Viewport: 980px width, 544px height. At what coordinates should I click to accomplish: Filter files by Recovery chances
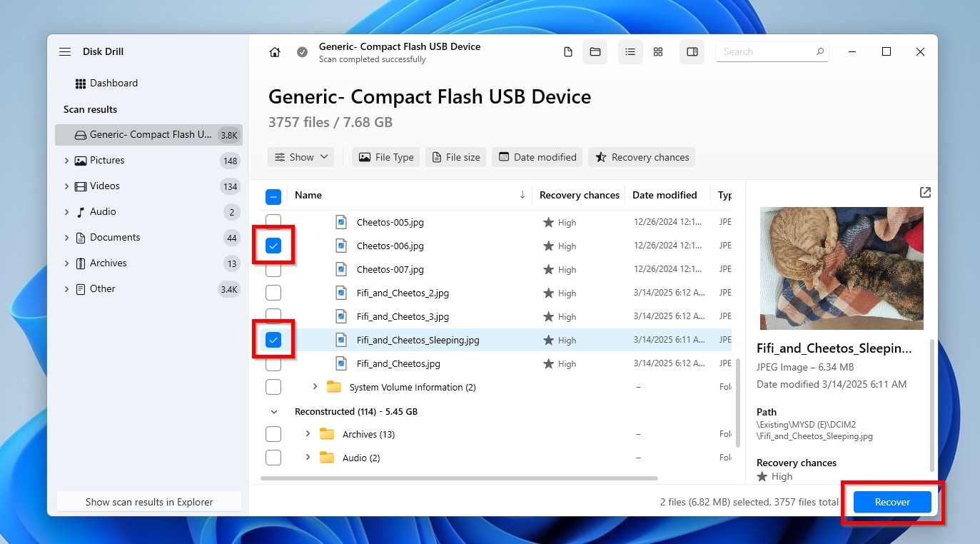point(641,157)
